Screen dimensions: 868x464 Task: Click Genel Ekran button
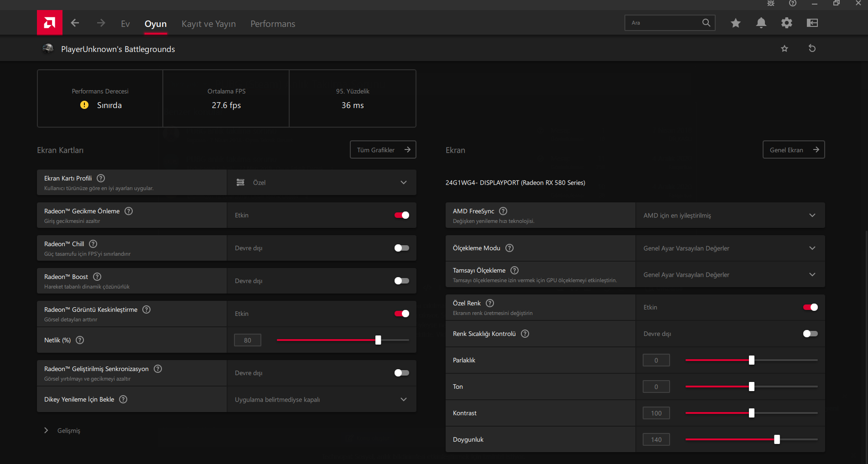click(x=793, y=150)
